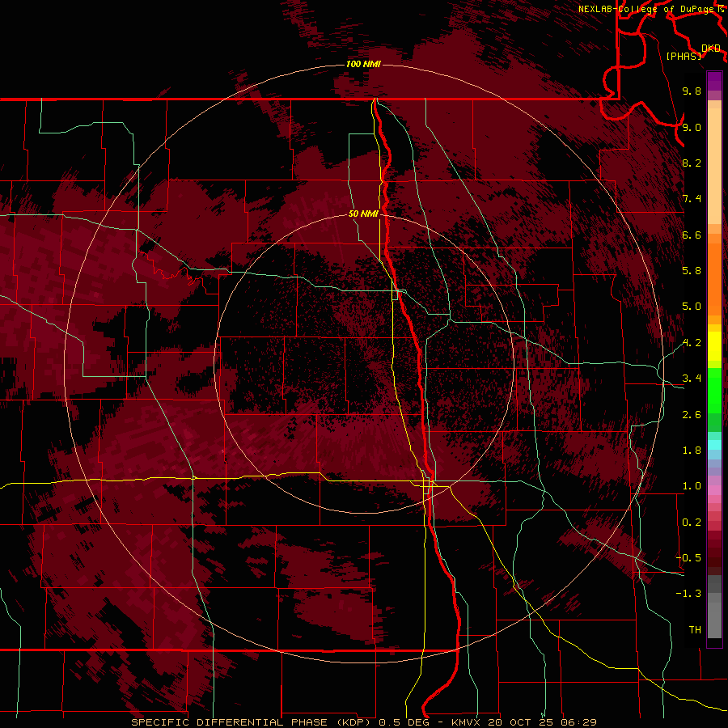728x728 pixels.
Task: Click the 6.6 value on the scale
Action: (x=692, y=235)
